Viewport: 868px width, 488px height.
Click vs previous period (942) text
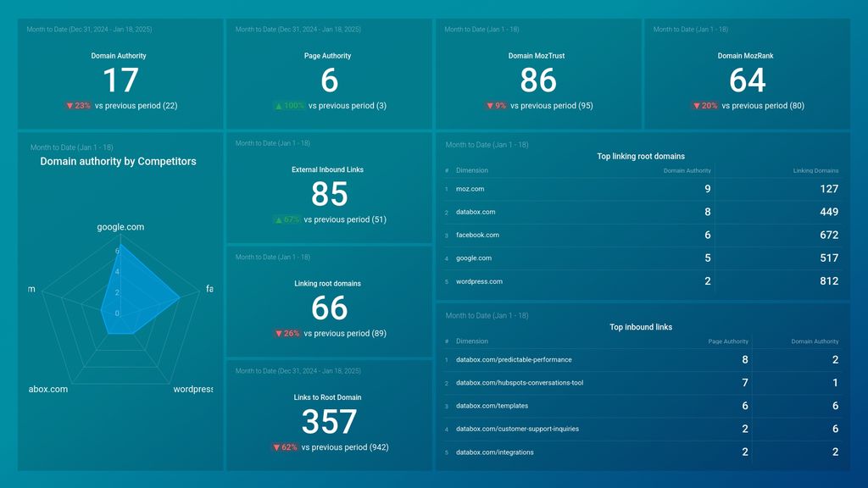[x=345, y=447]
